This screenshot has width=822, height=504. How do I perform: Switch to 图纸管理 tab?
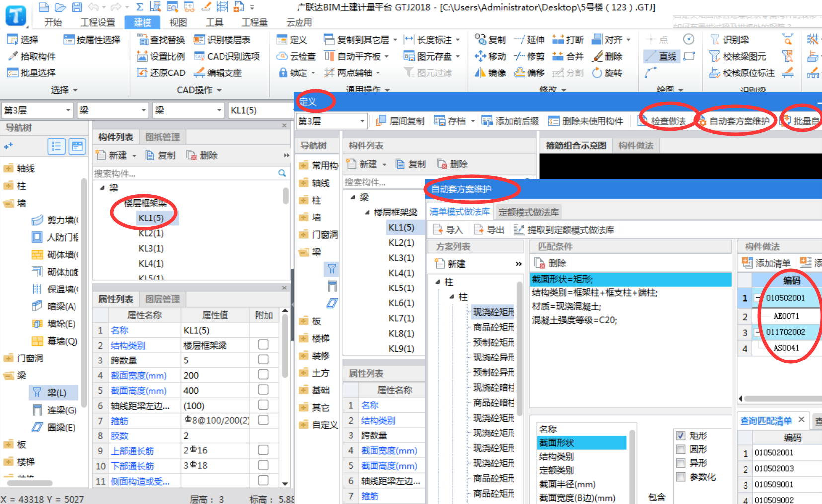(162, 137)
